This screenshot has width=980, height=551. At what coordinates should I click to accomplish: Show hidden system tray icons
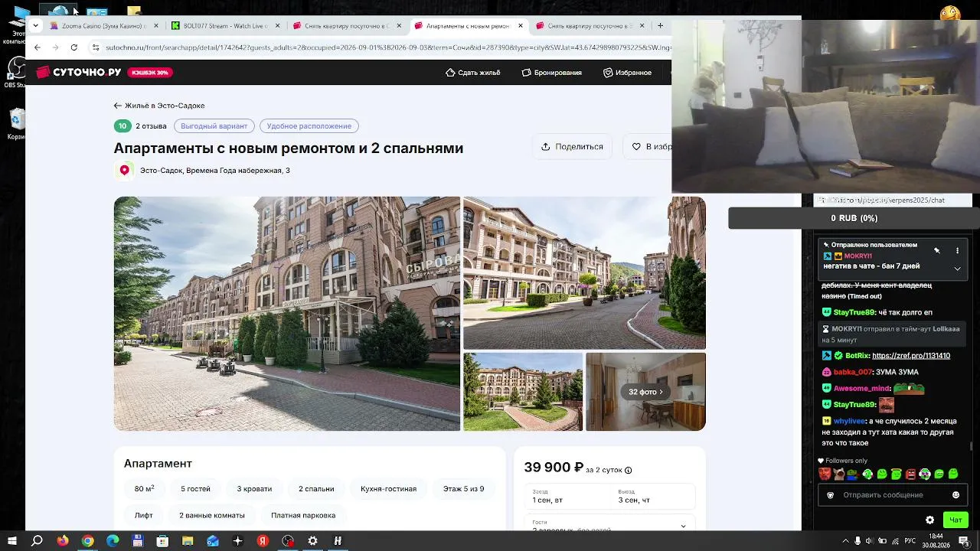pos(844,541)
